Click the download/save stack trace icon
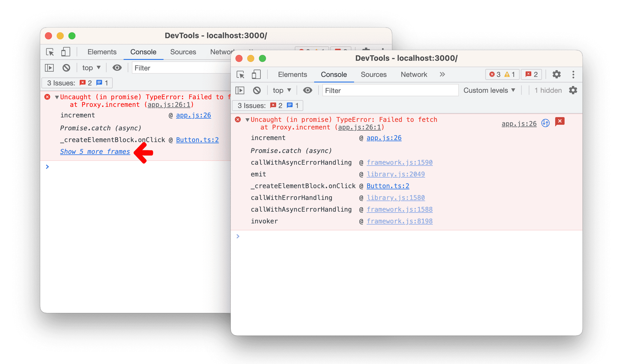623x364 pixels. 545,122
